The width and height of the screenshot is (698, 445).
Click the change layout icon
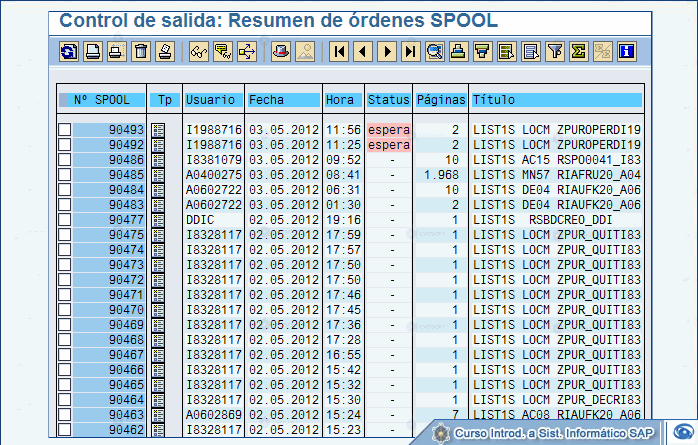pyautogui.click(x=531, y=52)
